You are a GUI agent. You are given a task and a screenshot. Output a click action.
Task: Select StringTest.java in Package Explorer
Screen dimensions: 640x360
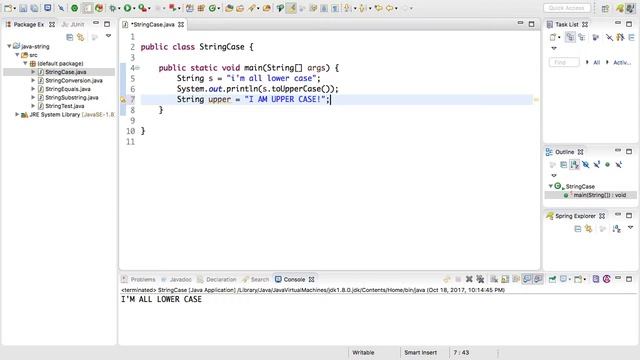tap(64, 106)
